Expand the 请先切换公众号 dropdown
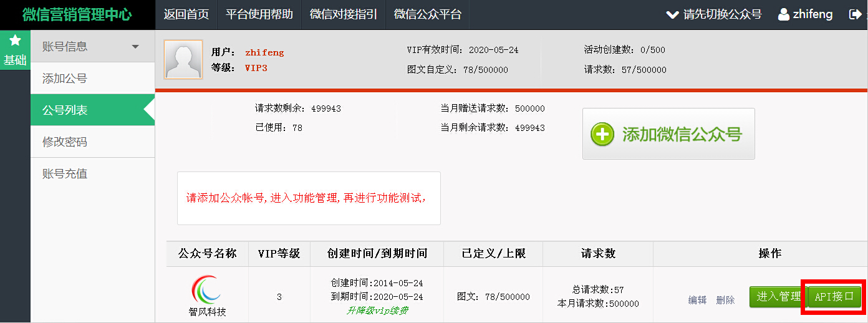Viewport: 868px width, 323px height. [714, 14]
